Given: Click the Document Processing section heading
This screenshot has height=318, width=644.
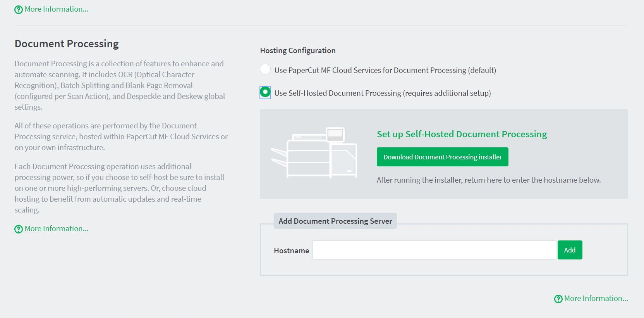Looking at the screenshot, I should click(x=67, y=44).
